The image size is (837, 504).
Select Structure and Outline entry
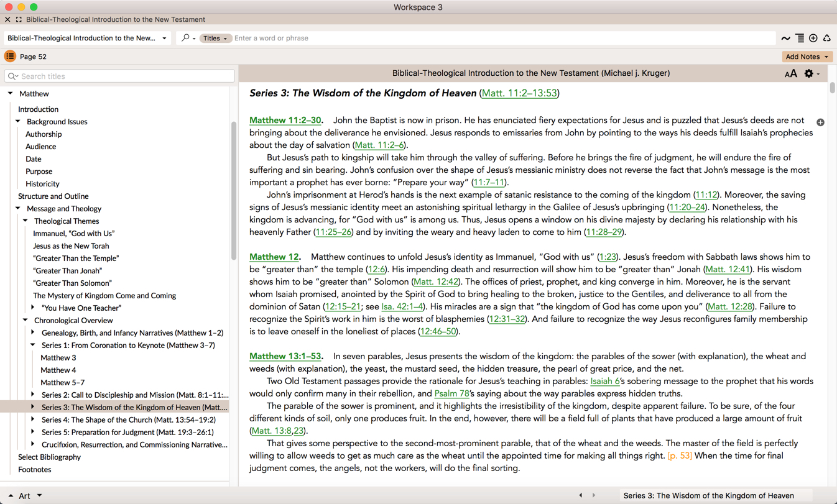(x=53, y=196)
